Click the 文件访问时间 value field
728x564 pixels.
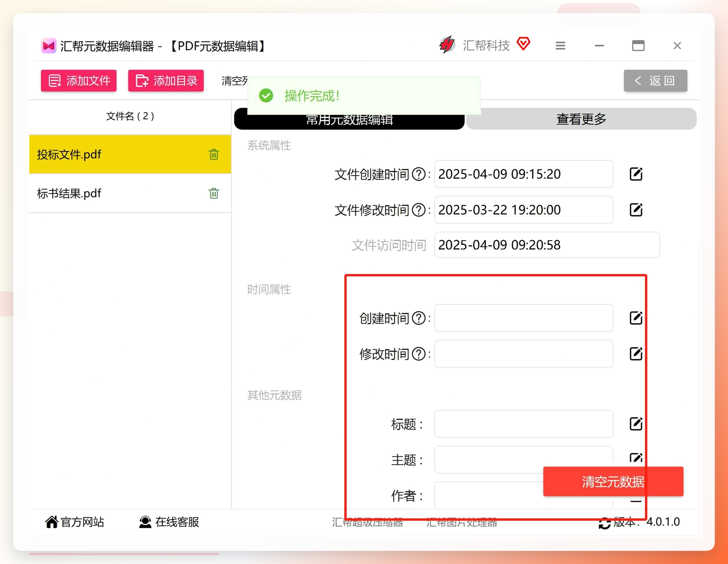click(x=547, y=245)
